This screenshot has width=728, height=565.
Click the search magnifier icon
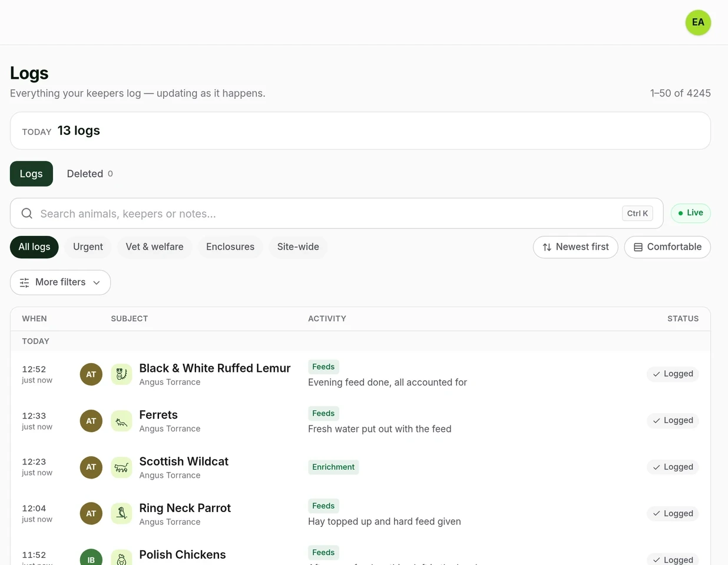tap(27, 213)
